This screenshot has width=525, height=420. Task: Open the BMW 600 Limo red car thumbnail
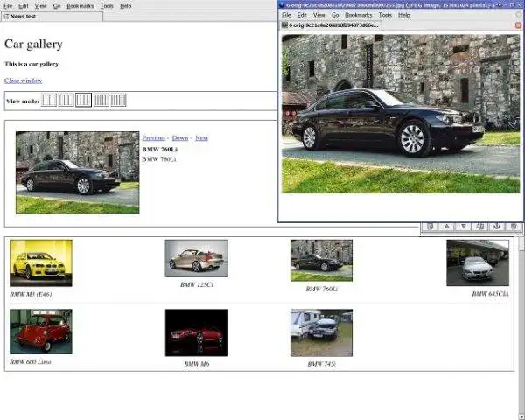pos(41,332)
